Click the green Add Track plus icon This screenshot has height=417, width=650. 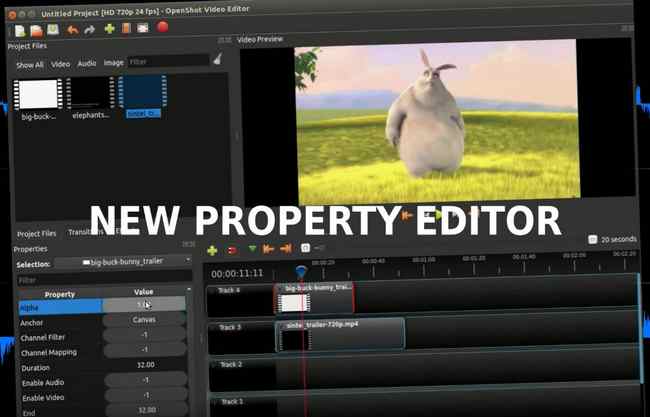coord(212,250)
